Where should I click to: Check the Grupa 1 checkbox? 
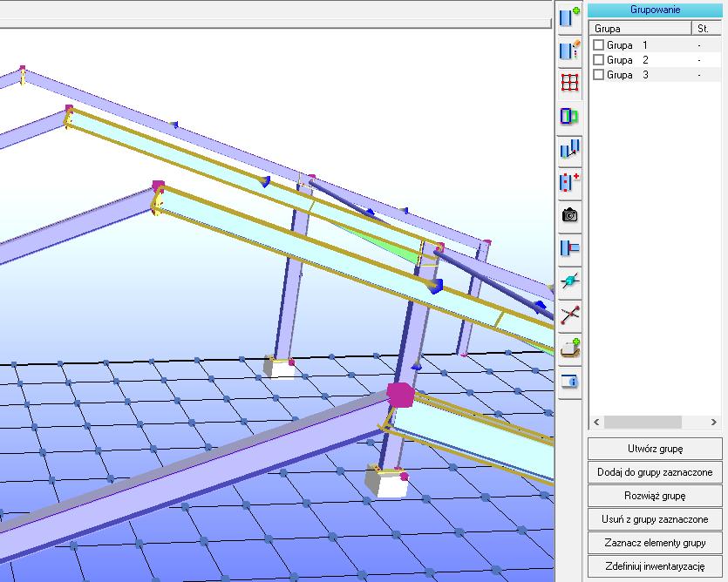(x=598, y=45)
